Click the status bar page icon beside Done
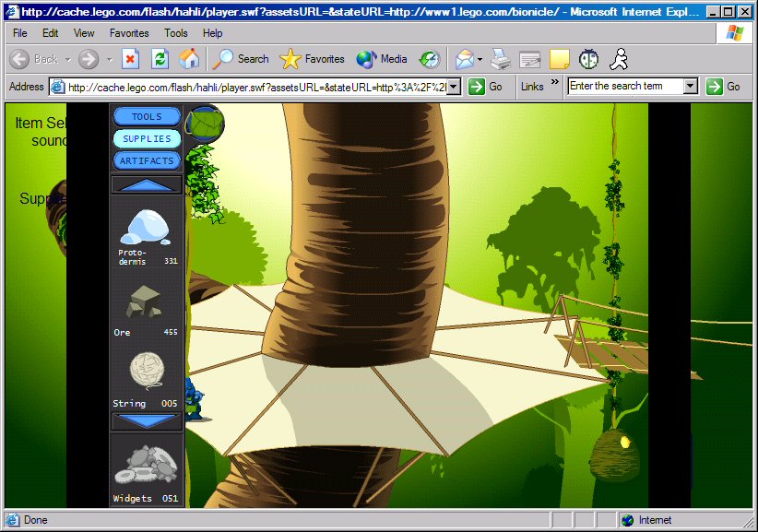The height and width of the screenshot is (532, 758). [12, 520]
